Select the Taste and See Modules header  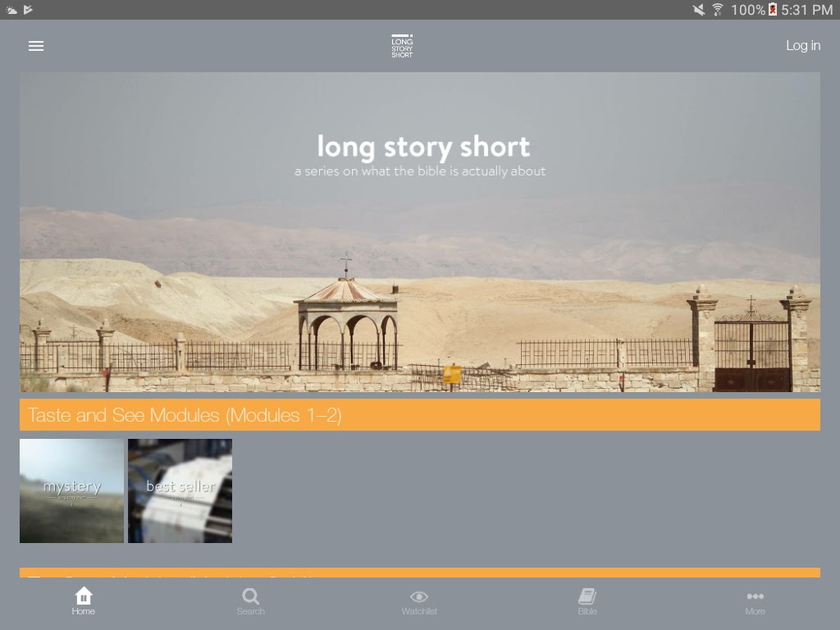point(419,415)
